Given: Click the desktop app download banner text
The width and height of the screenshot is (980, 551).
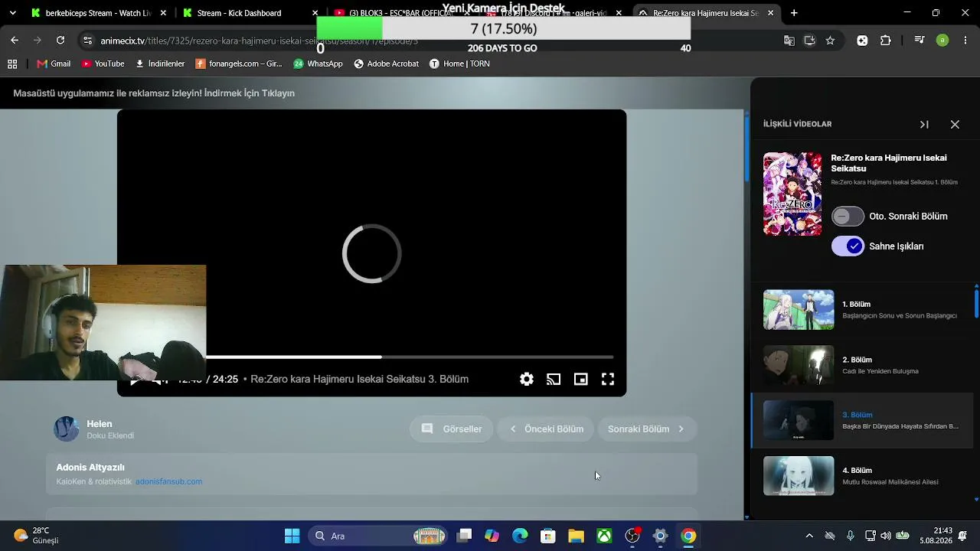Looking at the screenshot, I should pyautogui.click(x=154, y=93).
